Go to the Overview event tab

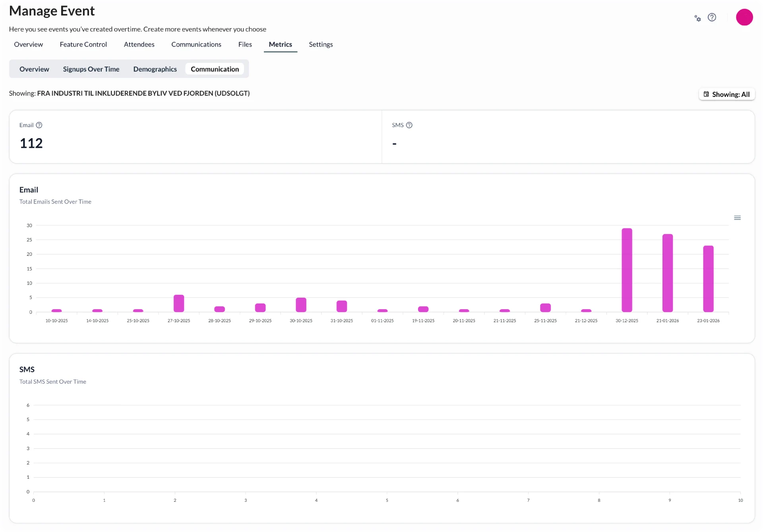tap(29, 44)
